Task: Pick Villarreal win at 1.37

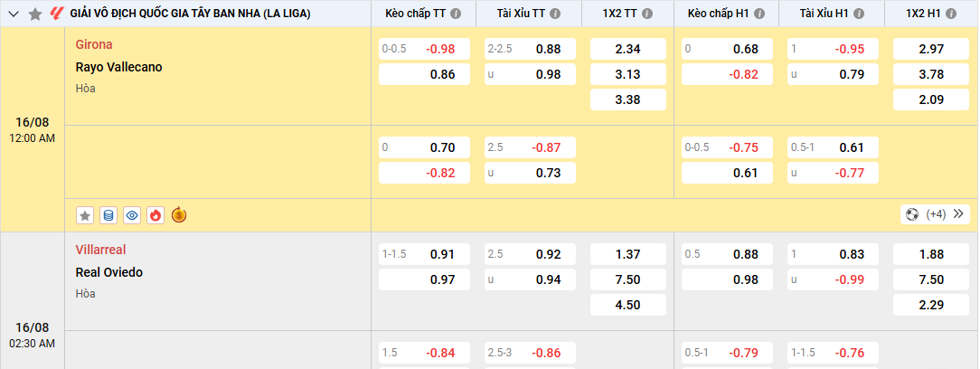Action: tap(628, 254)
